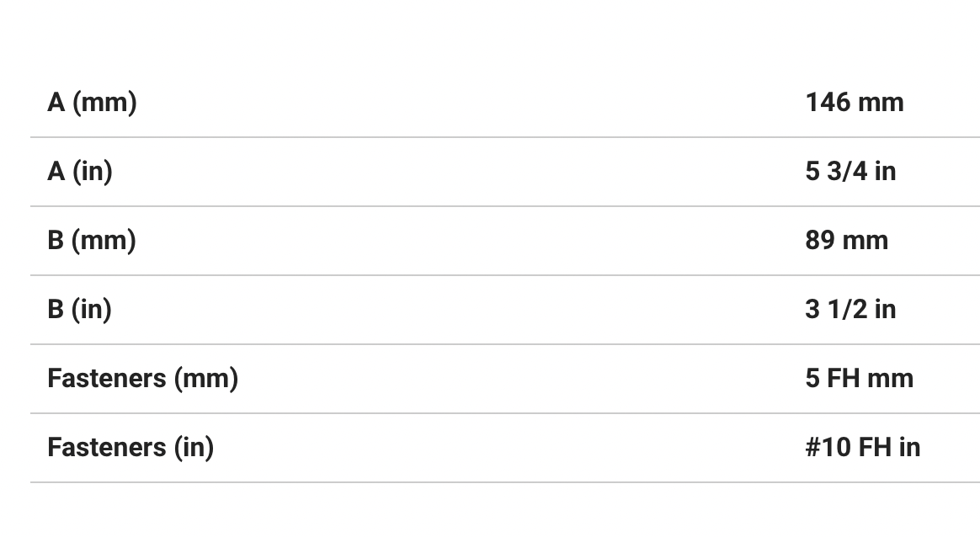This screenshot has width=980, height=537.
Task: Click the "B (in)" row label
Action: (79, 310)
